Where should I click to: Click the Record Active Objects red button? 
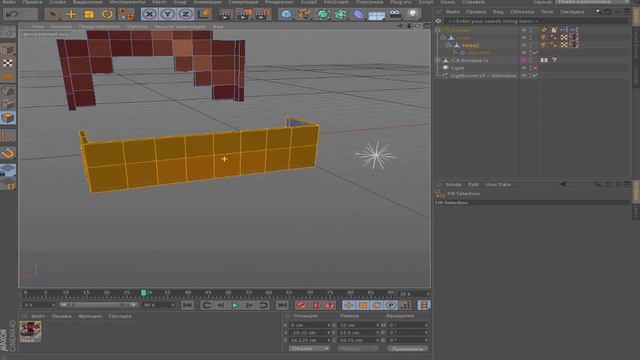click(x=302, y=305)
